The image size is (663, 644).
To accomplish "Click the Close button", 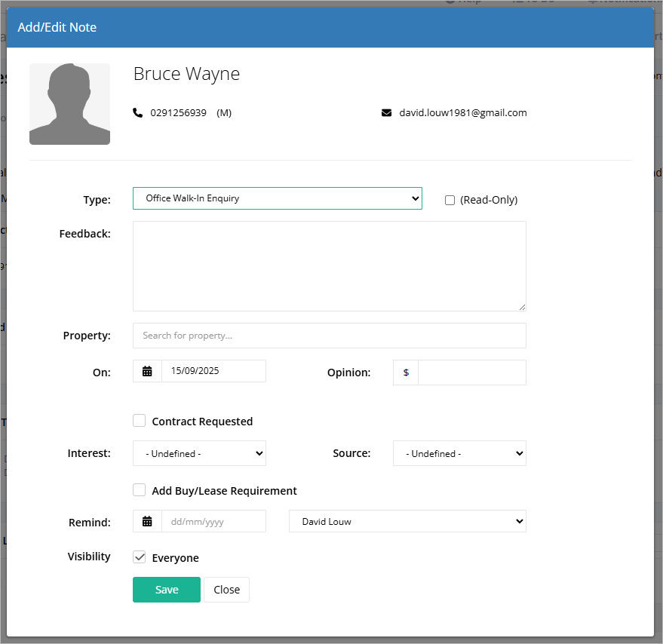I will tap(226, 590).
